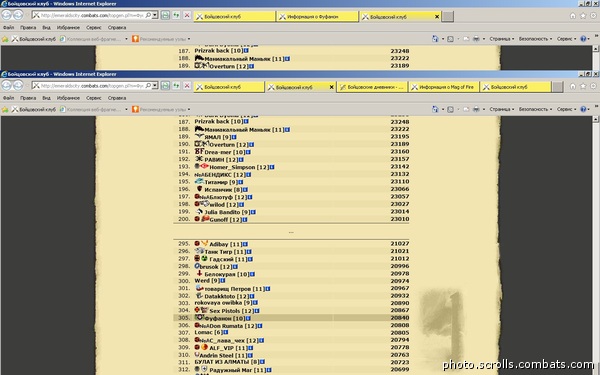Click Favorites bar star icon in front window

pyautogui.click(x=5, y=109)
